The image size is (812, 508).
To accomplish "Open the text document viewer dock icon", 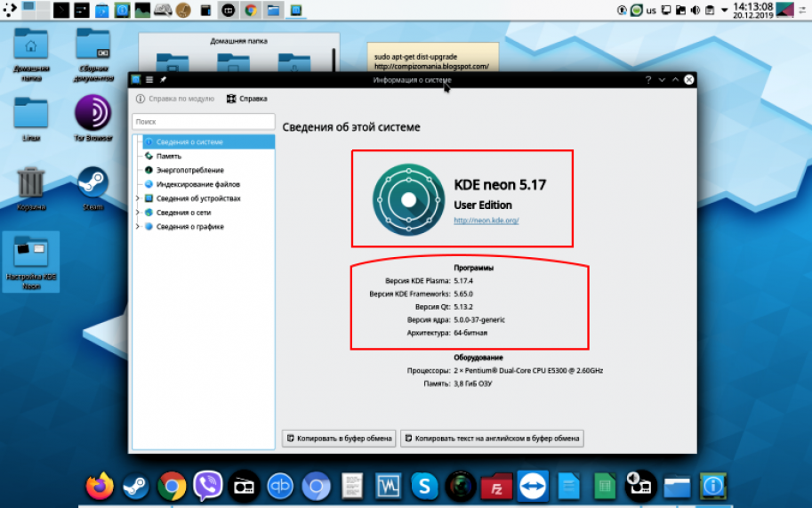I will (352, 487).
